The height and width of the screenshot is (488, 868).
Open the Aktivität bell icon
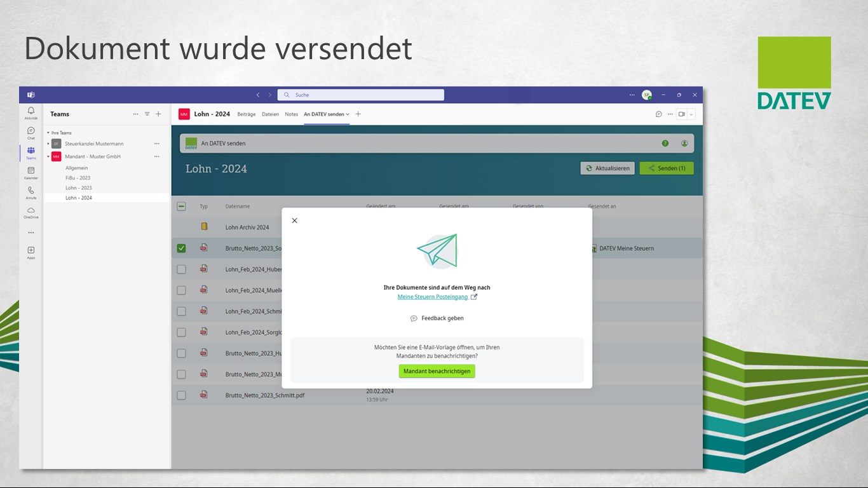click(31, 111)
